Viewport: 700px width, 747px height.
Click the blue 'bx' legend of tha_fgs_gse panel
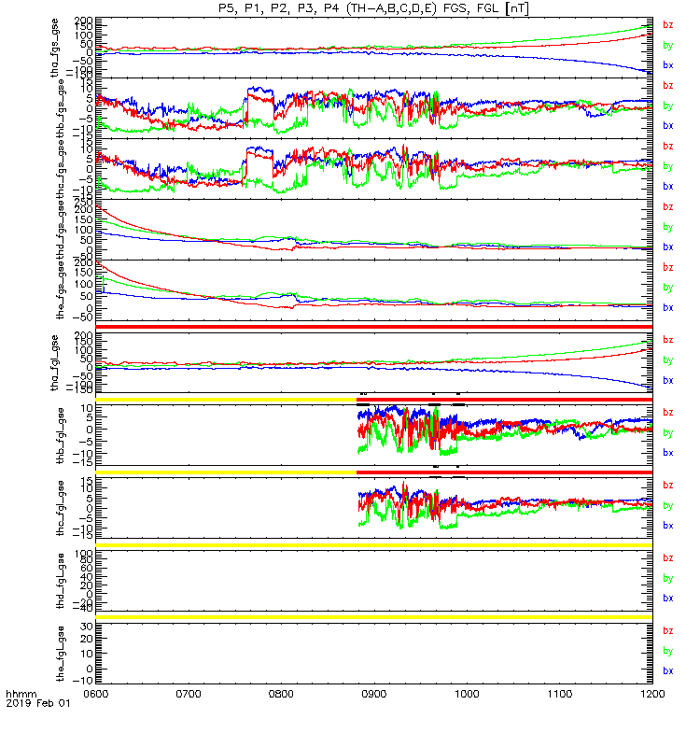coord(668,65)
